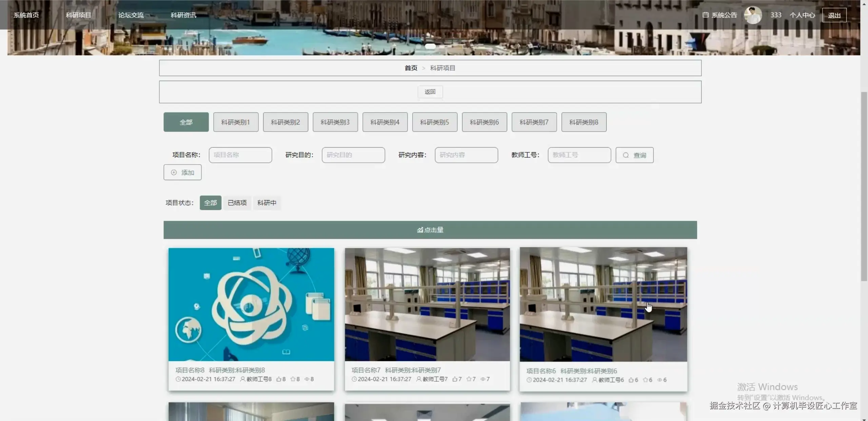Filter by 科研类别8 category
This screenshot has width=868, height=421.
584,122
